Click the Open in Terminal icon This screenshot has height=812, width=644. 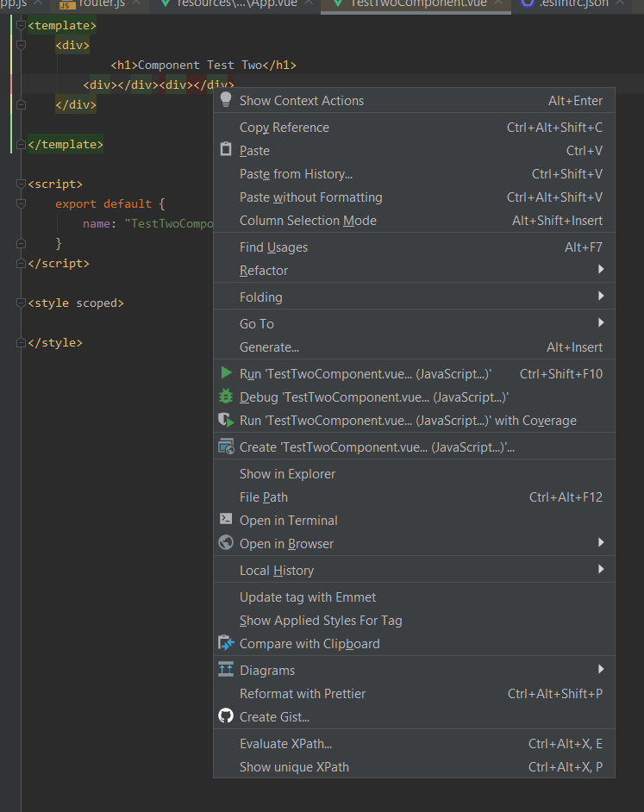[x=226, y=520]
